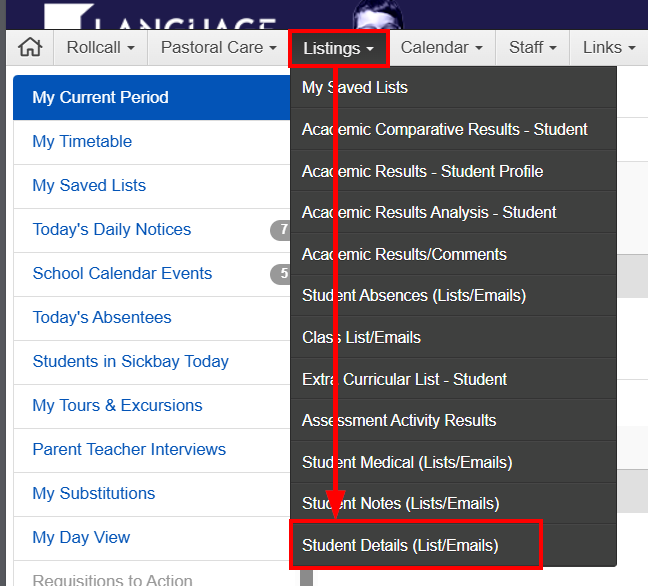Click the Daily Notices count badge
This screenshot has height=586, width=648.
(282, 231)
